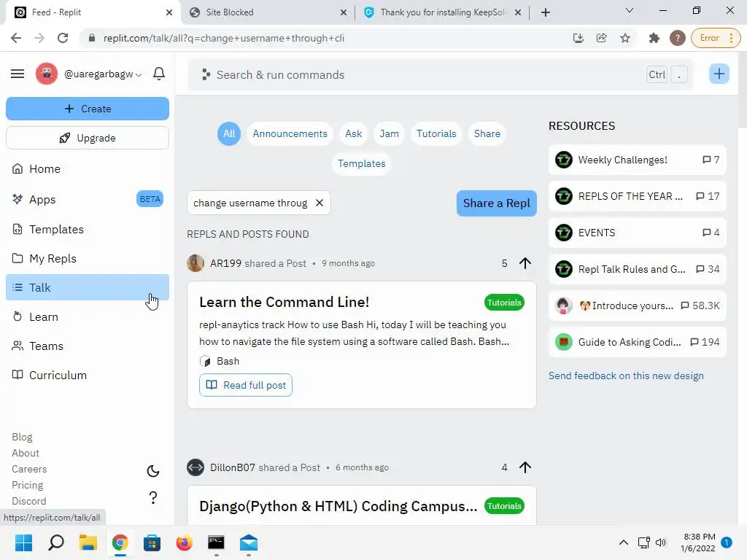Image resolution: width=747 pixels, height=560 pixels.
Task: Click the AR199 author avatar
Action: pyautogui.click(x=196, y=263)
